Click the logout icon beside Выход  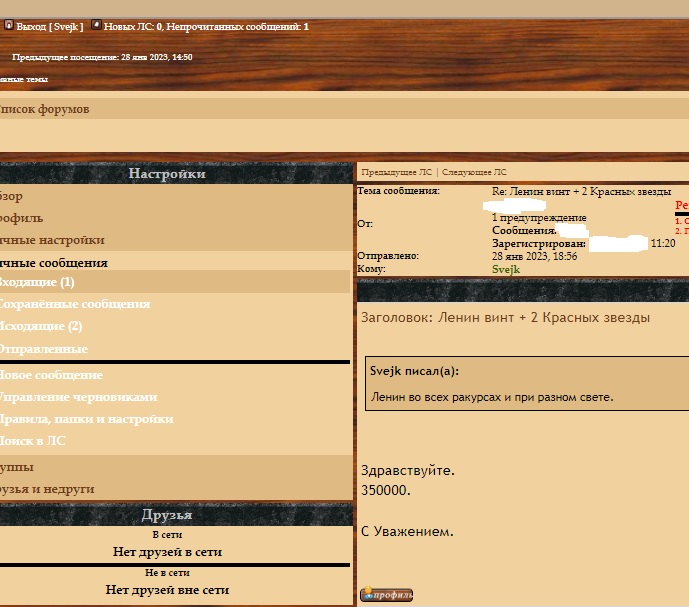[x=8, y=26]
